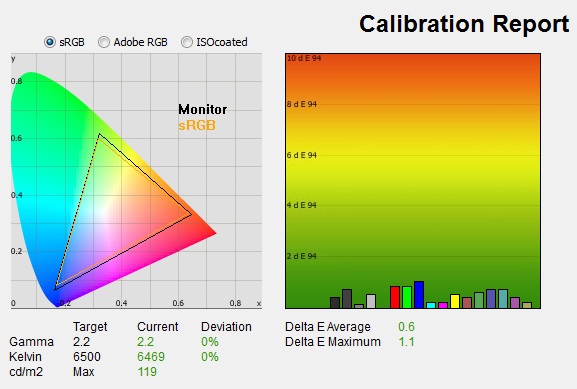
Task: Click the orange sRGB legend label
Action: click(197, 125)
